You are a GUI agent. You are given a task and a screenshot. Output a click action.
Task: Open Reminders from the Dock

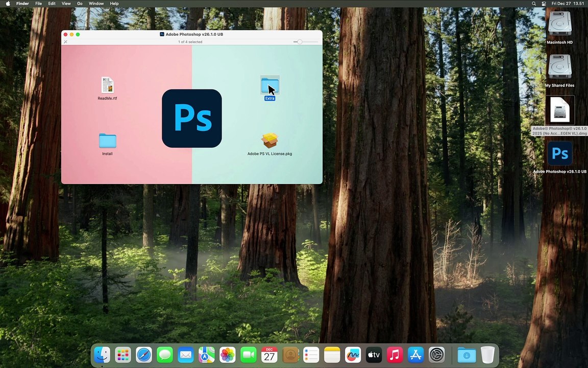[x=311, y=355]
